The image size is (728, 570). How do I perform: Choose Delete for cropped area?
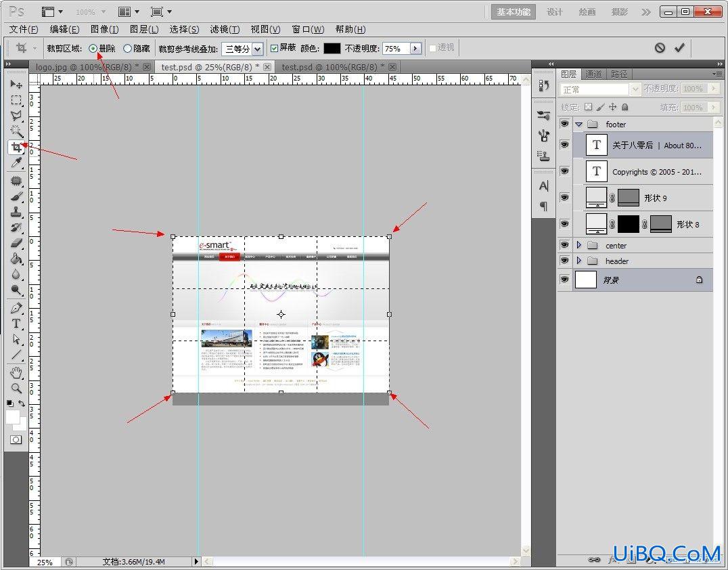(93, 48)
